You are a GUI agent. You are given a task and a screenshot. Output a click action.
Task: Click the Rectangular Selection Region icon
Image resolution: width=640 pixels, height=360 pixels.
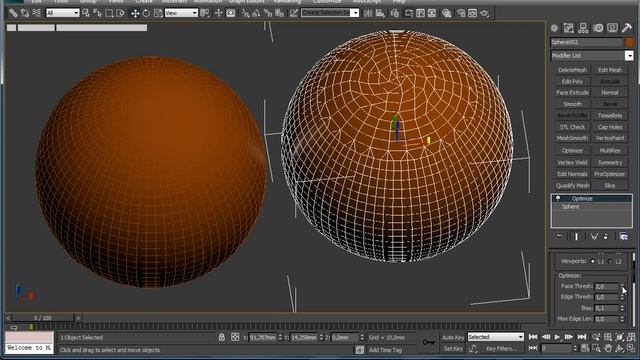tap(109, 13)
